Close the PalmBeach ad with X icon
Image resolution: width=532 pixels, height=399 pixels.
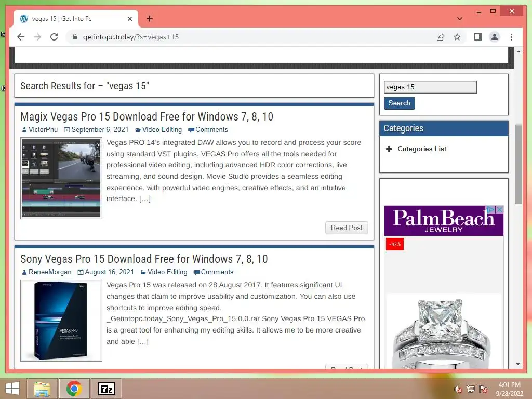(x=499, y=209)
